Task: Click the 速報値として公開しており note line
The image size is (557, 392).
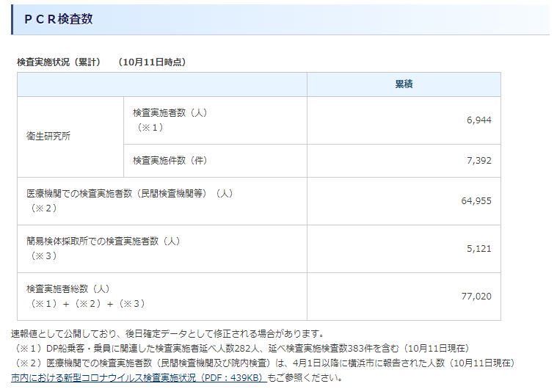Action: (167, 334)
